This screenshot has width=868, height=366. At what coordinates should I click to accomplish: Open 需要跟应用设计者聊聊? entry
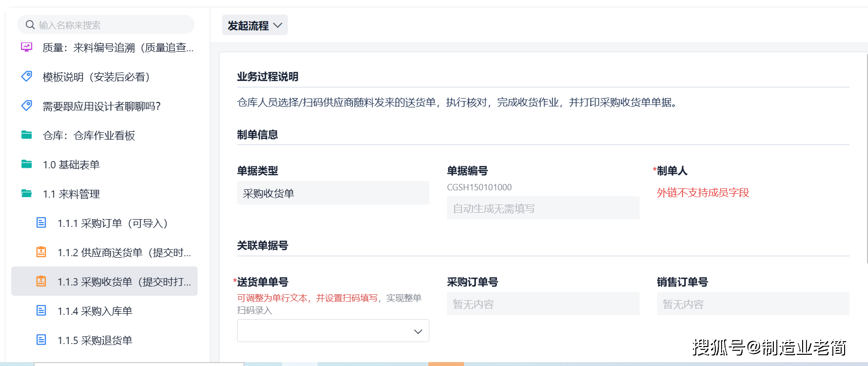(x=104, y=106)
